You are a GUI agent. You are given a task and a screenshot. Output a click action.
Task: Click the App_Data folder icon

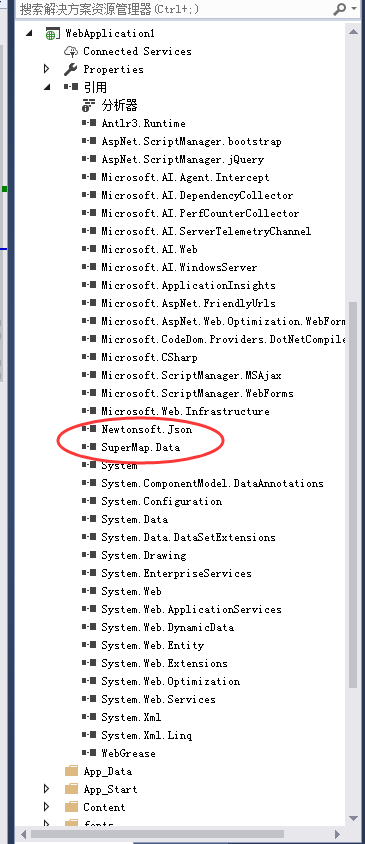click(72, 771)
